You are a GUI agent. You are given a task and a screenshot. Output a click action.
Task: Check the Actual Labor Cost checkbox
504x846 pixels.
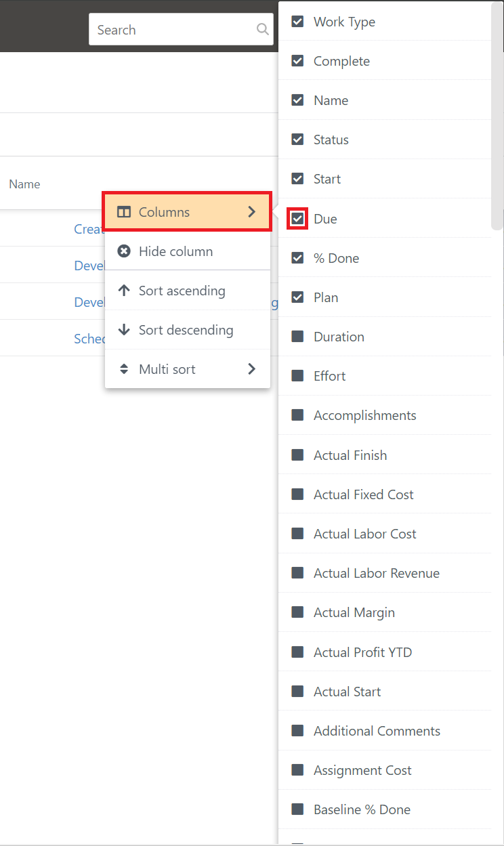[x=297, y=534]
